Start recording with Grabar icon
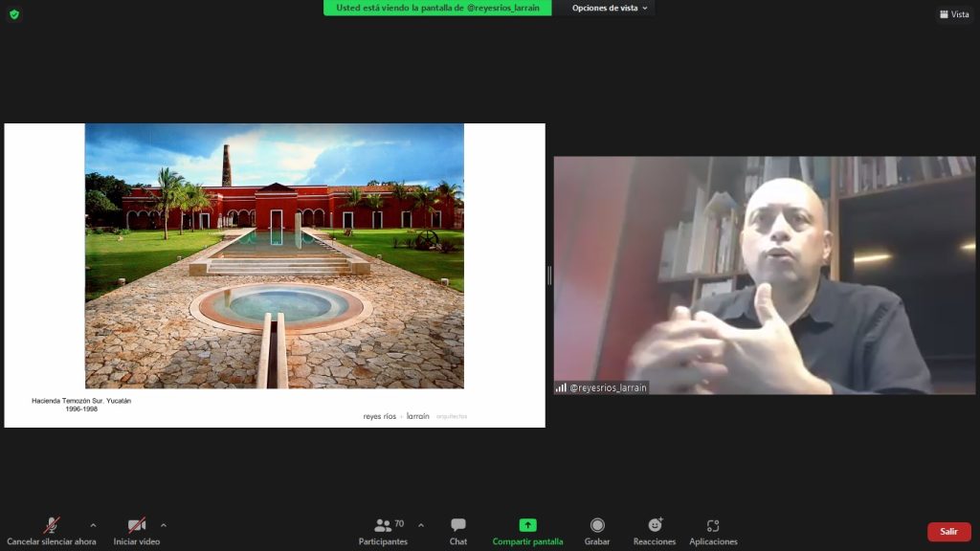 [x=597, y=525]
